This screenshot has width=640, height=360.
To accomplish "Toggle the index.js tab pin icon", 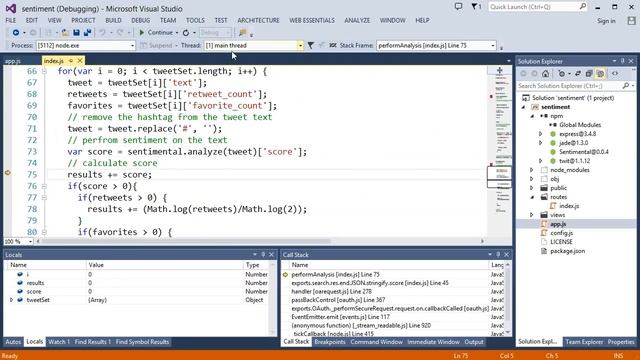I will click(x=71, y=61).
